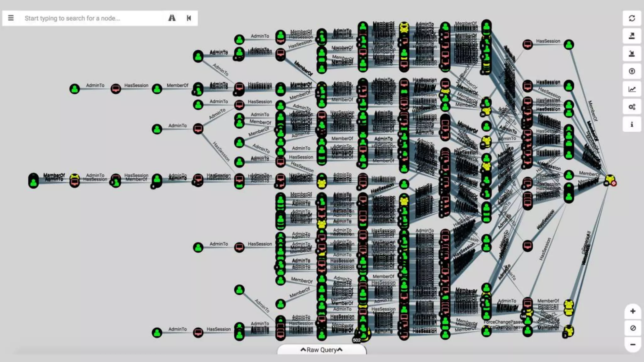Select the leftmost green user node

[x=33, y=181]
